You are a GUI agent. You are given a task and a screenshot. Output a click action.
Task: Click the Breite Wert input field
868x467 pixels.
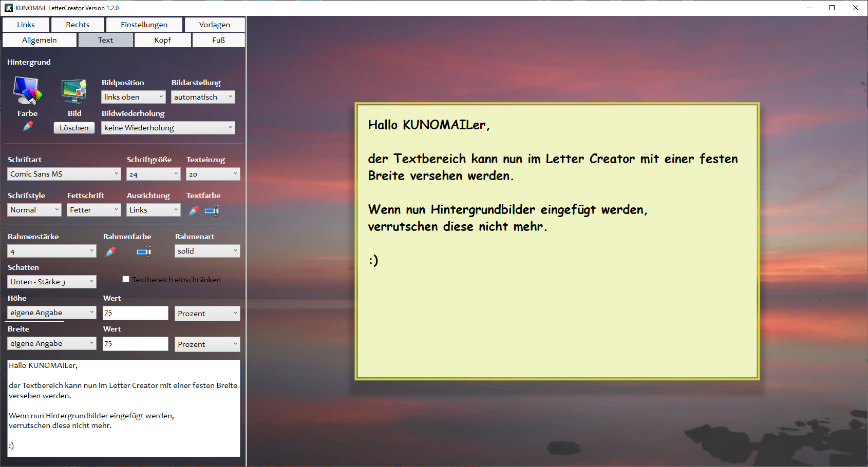pos(136,344)
